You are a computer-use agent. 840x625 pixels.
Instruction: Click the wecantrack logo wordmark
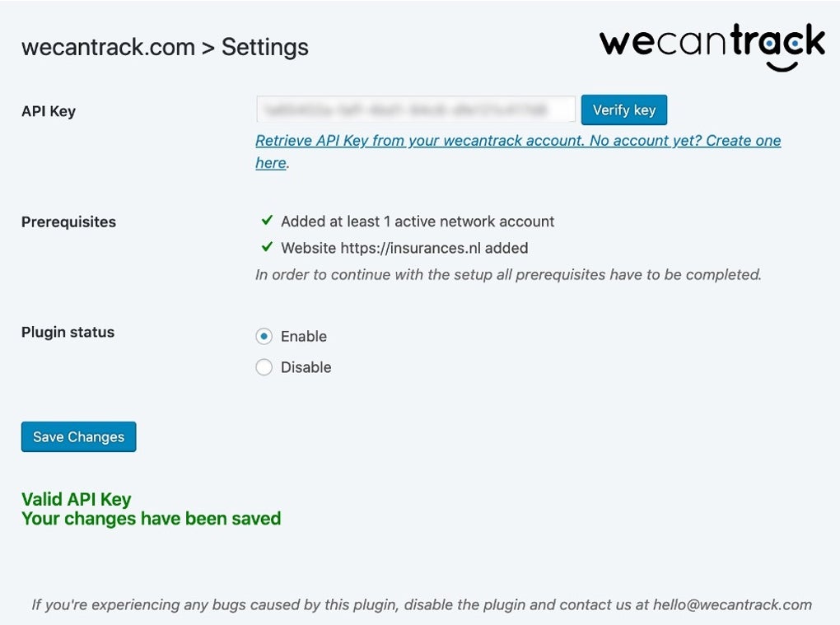pos(712,42)
